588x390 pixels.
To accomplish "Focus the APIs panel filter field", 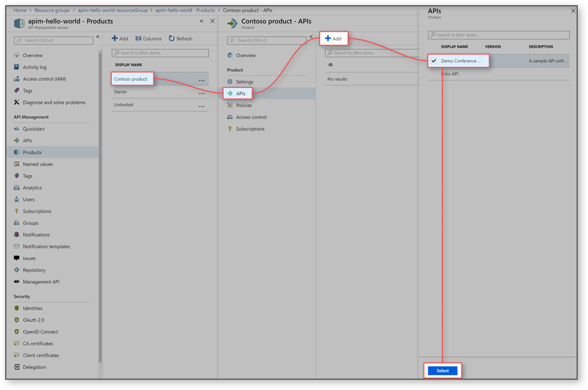I will pyautogui.click(x=499, y=35).
